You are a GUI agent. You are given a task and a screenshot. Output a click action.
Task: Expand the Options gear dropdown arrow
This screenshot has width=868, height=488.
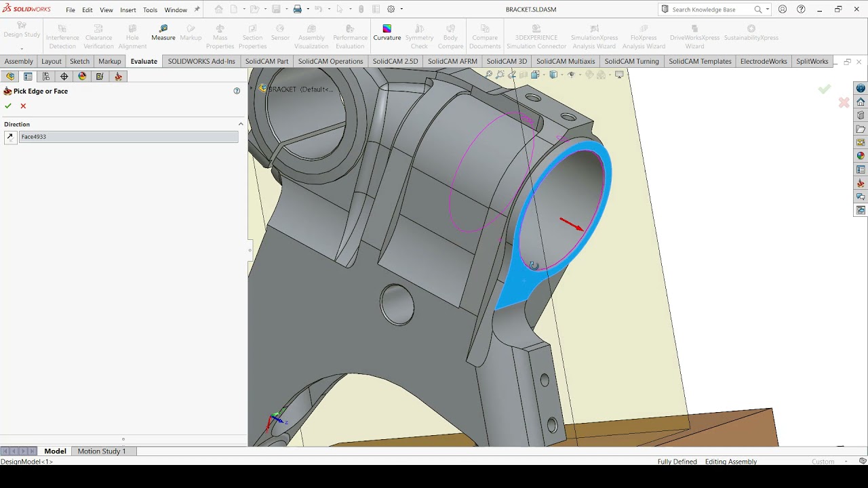[401, 9]
